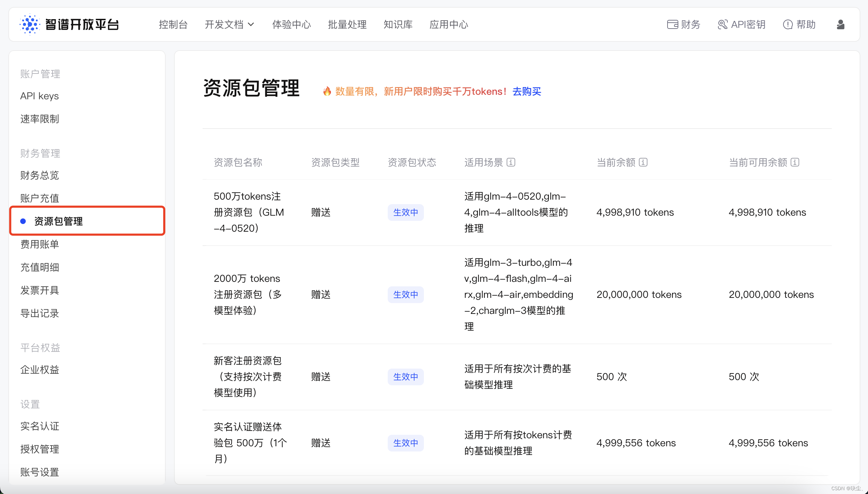Image resolution: width=868 pixels, height=494 pixels.
Task: Open the user profile avatar icon
Action: coord(841,24)
